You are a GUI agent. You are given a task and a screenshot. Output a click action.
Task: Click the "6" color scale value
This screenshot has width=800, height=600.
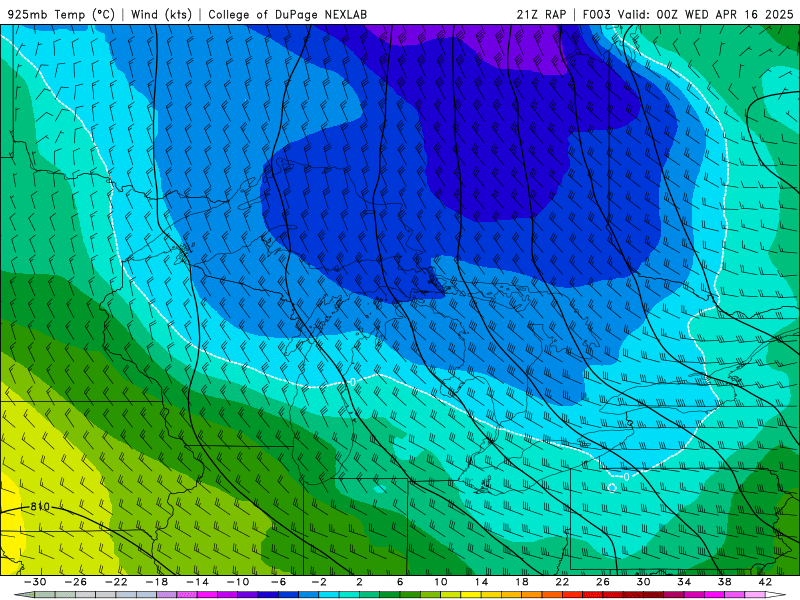[x=400, y=582]
